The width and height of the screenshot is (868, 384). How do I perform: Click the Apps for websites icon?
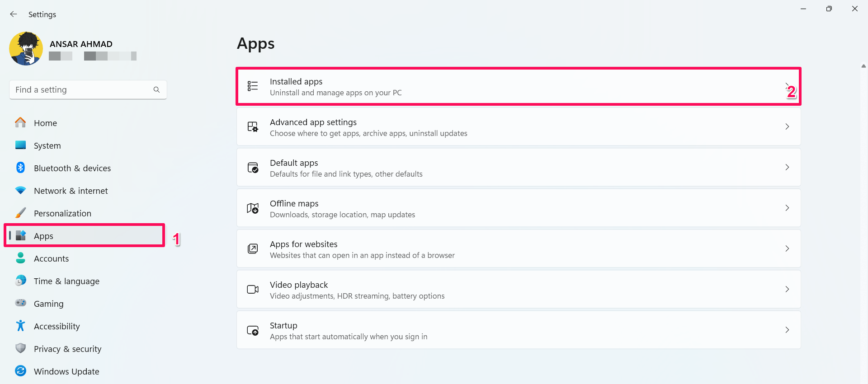253,248
